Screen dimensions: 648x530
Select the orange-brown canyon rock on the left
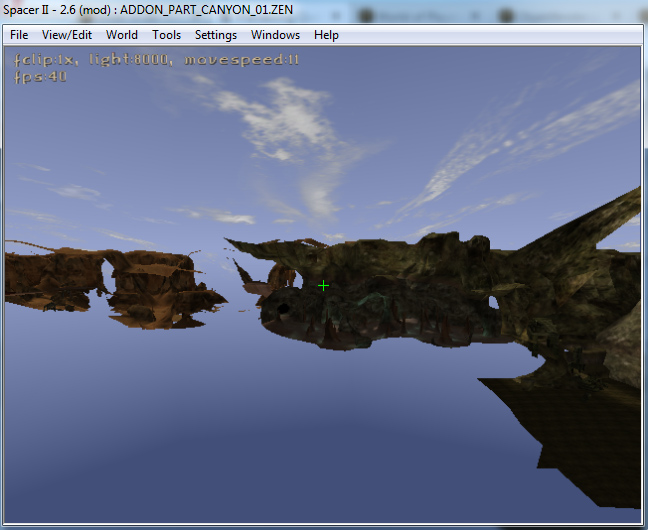pyautogui.click(x=150, y=285)
